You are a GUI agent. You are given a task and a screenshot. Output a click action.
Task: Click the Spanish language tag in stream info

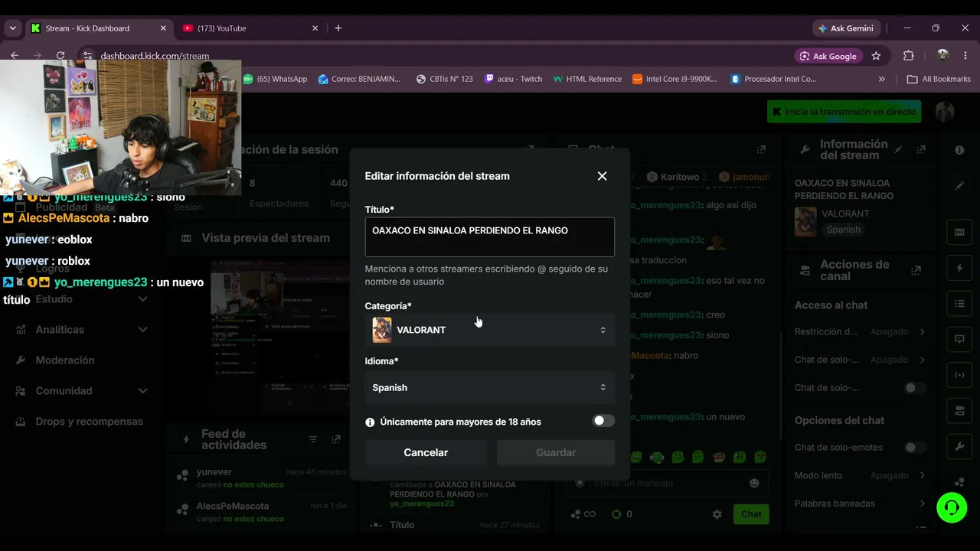pos(844,230)
